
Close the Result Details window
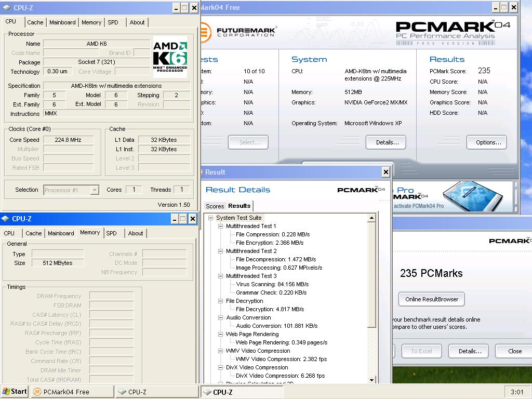[x=386, y=172]
